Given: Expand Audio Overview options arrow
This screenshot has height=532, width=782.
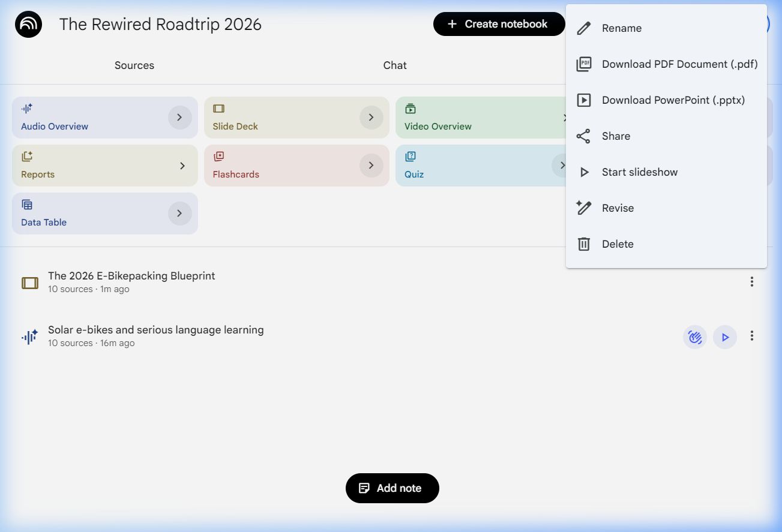Looking at the screenshot, I should click(x=179, y=118).
